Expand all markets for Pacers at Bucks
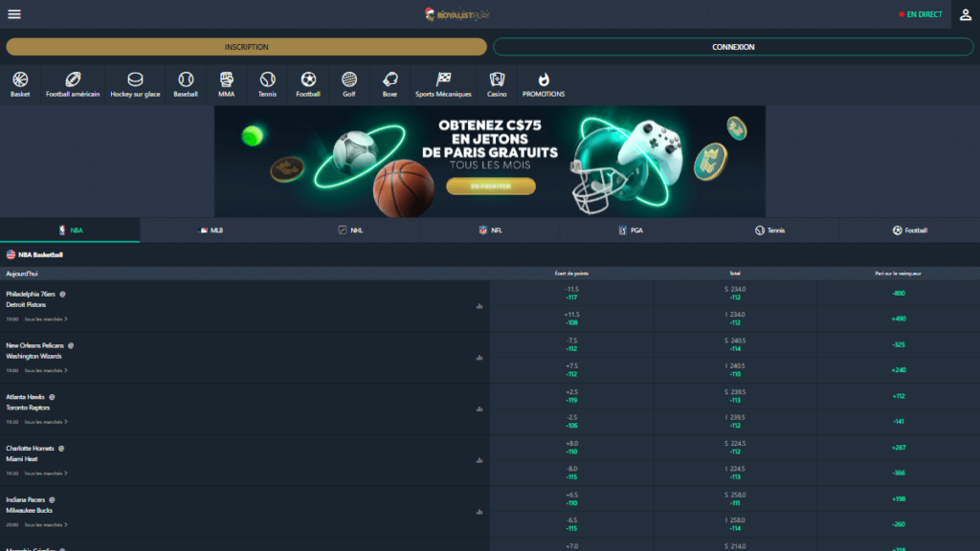The height and width of the screenshot is (551, 980). pos(46,525)
